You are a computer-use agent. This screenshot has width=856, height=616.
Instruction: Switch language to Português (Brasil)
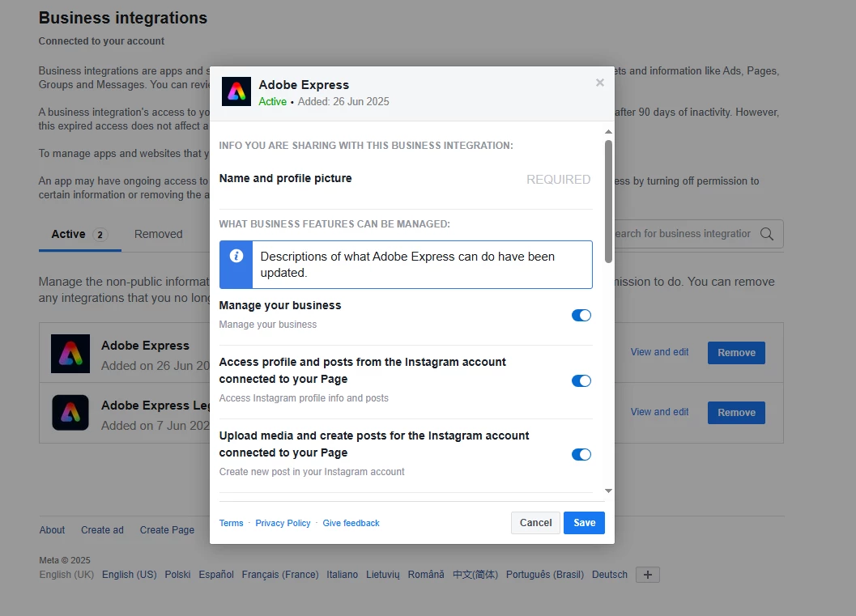click(x=545, y=575)
